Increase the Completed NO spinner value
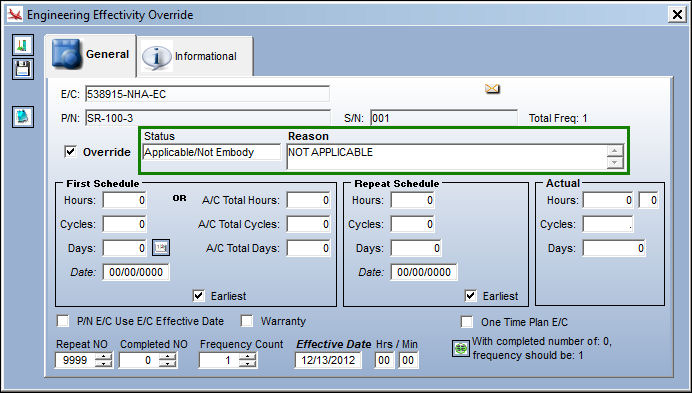This screenshot has width=692, height=393. (x=168, y=356)
